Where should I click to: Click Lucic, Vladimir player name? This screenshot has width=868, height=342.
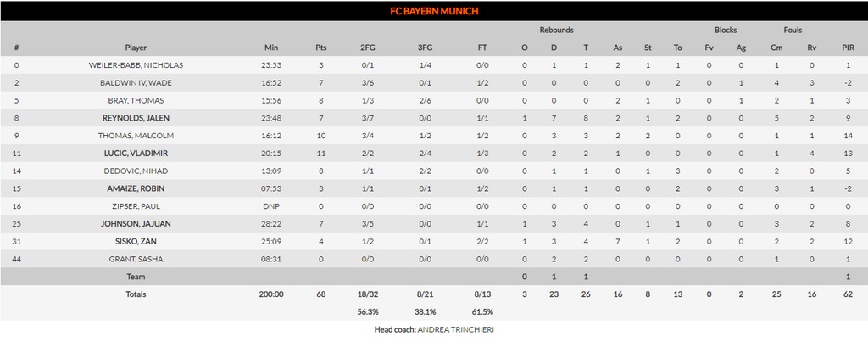(136, 154)
